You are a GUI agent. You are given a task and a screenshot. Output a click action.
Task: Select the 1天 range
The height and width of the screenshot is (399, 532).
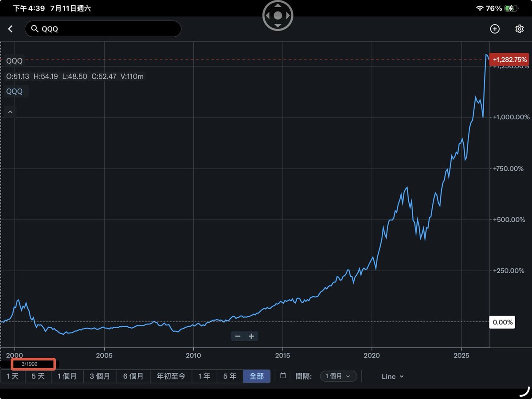click(x=12, y=376)
